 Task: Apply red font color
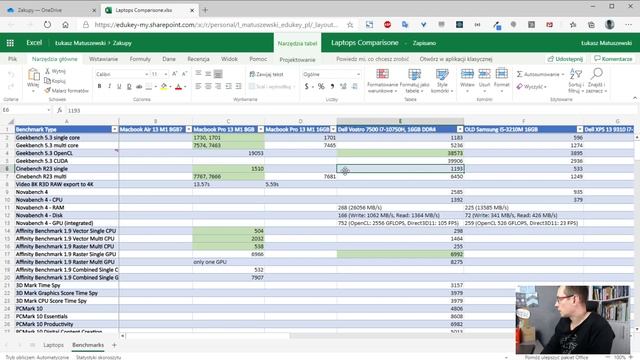(x=178, y=87)
